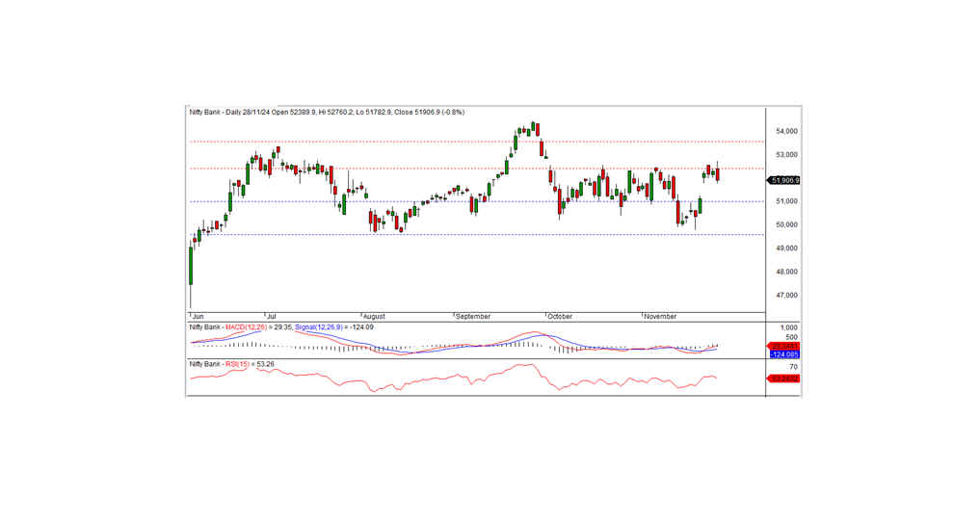The height and width of the screenshot is (522, 980).
Task: Select the August label on time axis
Action: [x=374, y=317]
